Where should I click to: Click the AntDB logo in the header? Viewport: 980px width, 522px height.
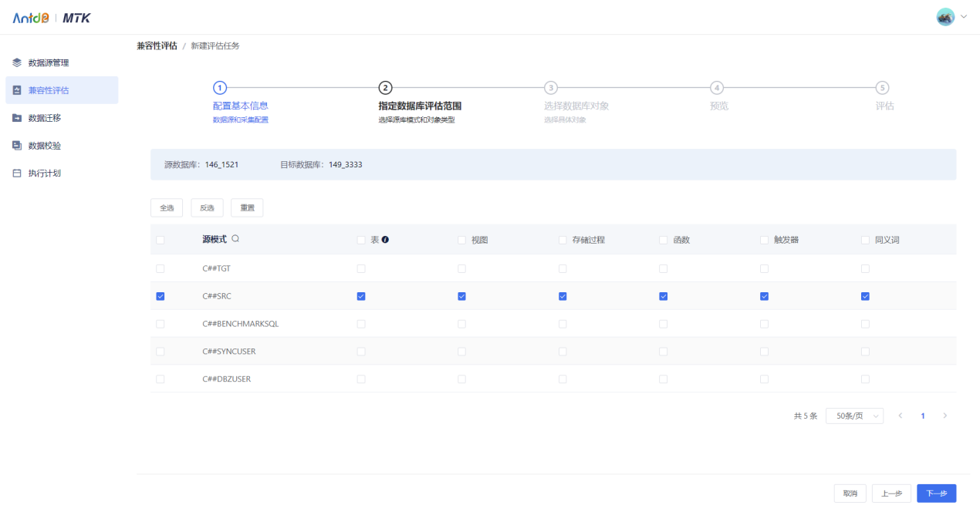click(x=29, y=16)
